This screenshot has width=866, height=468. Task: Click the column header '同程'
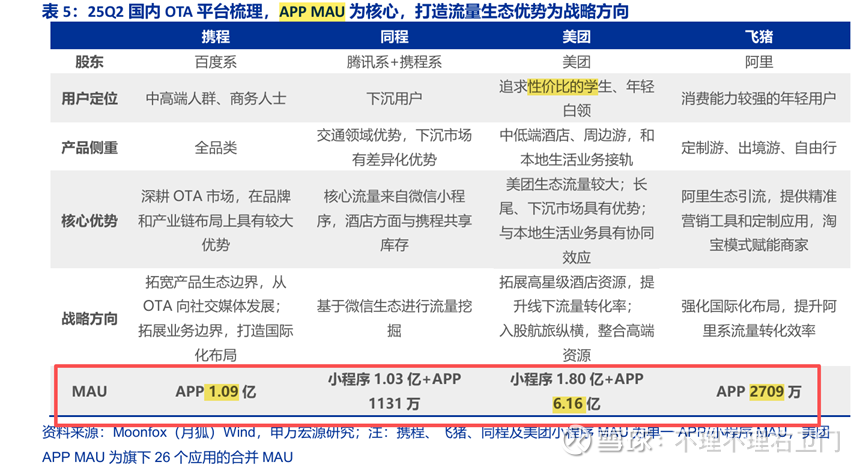394,36
